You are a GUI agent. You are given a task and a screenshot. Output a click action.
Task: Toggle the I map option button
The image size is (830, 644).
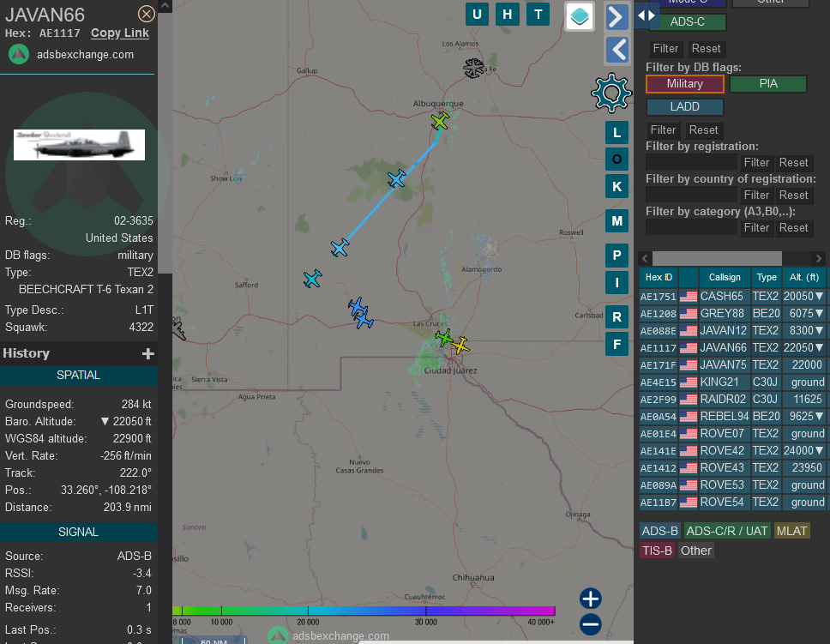pyautogui.click(x=616, y=282)
